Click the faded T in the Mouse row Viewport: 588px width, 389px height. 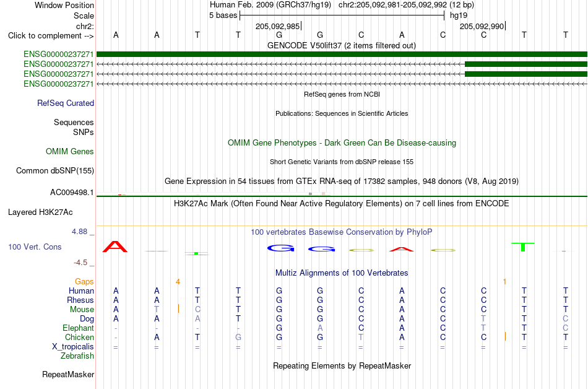(x=157, y=310)
